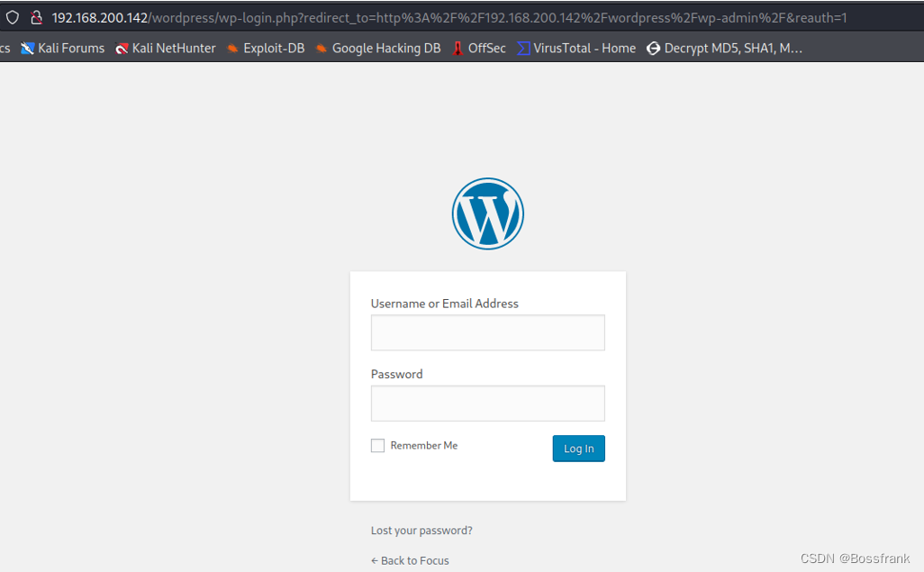Open the Google Hacking DB bookmark
The width and height of the screenshot is (924, 572).
(x=378, y=49)
